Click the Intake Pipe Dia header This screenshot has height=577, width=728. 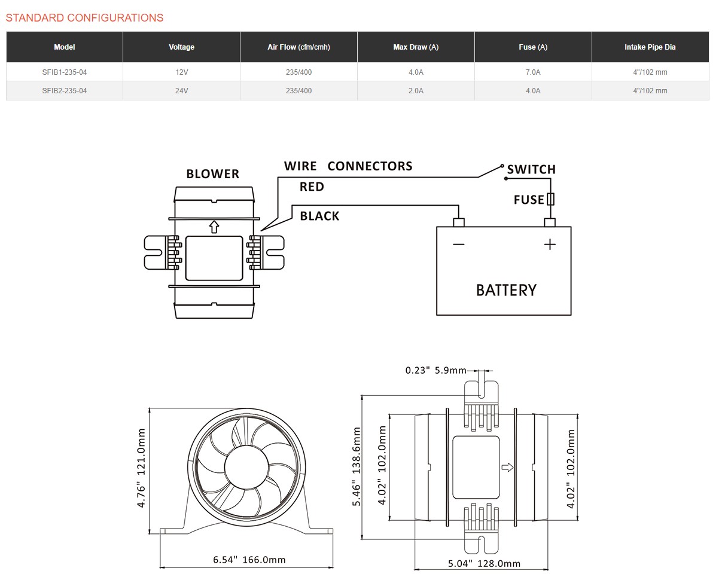pyautogui.click(x=650, y=47)
